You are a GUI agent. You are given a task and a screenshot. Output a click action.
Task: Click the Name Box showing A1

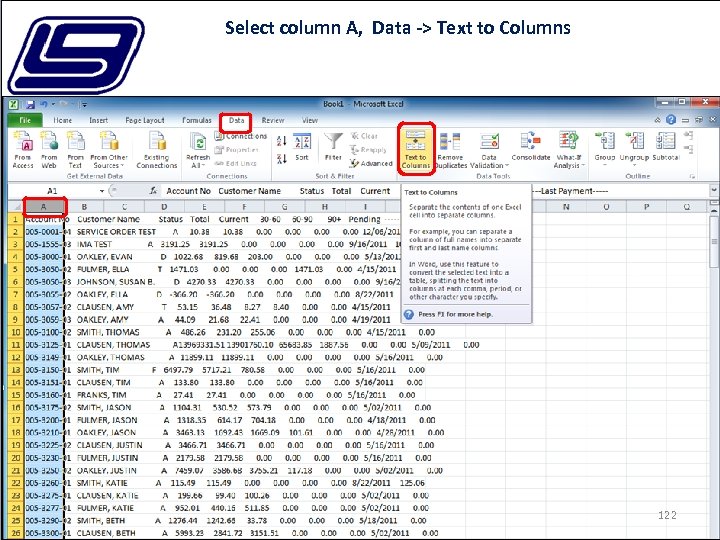[52, 191]
